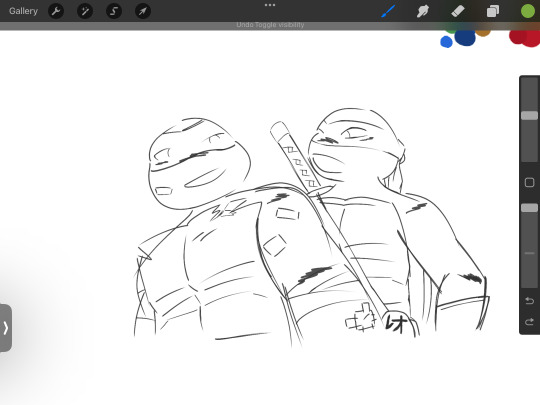Image resolution: width=540 pixels, height=405 pixels.
Task: Open the Gallery
Action: 23,11
